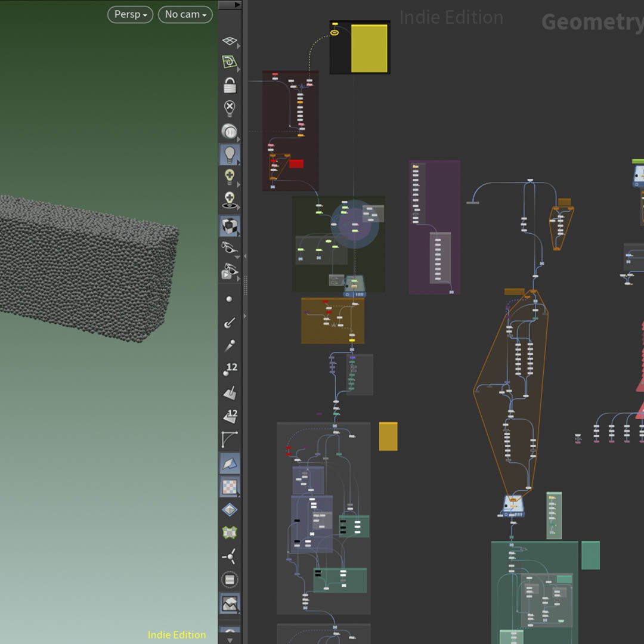Click the blue diamond construction plane icon

click(230, 509)
